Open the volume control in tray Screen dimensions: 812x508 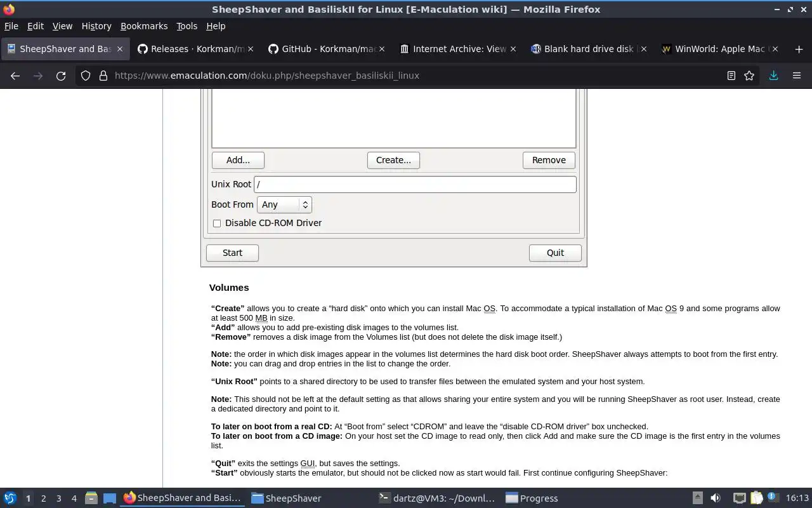(x=716, y=498)
